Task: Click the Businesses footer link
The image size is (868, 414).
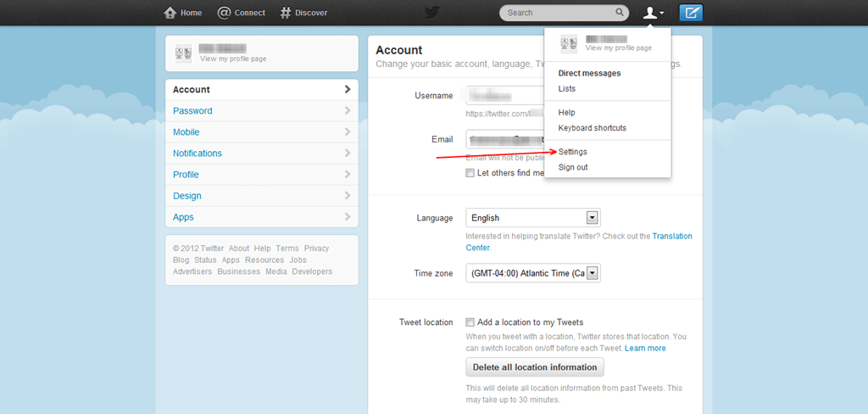Action: coord(238,271)
